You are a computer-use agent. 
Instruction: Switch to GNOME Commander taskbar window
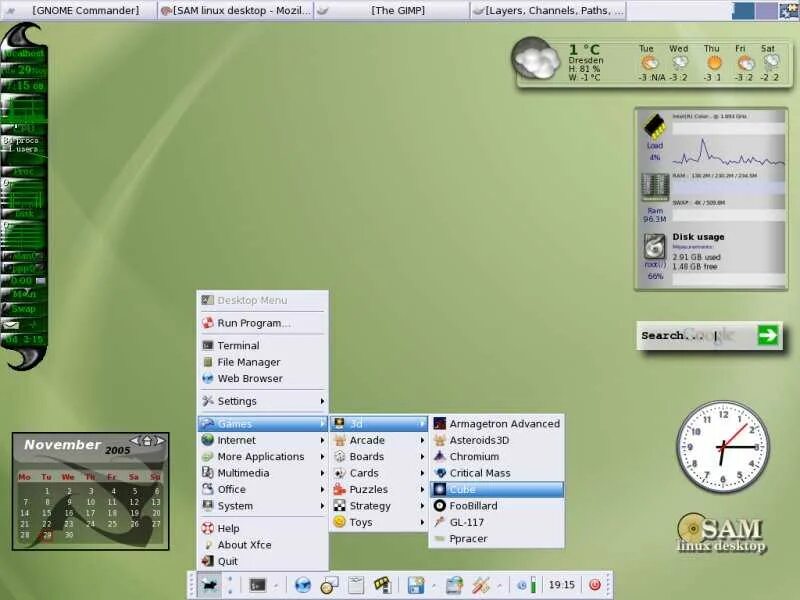pos(79,10)
